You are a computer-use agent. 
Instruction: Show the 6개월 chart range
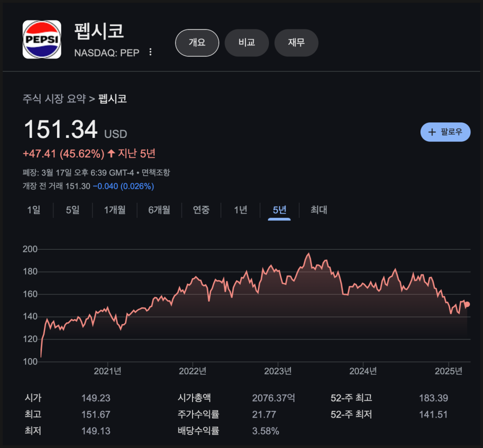[159, 210]
